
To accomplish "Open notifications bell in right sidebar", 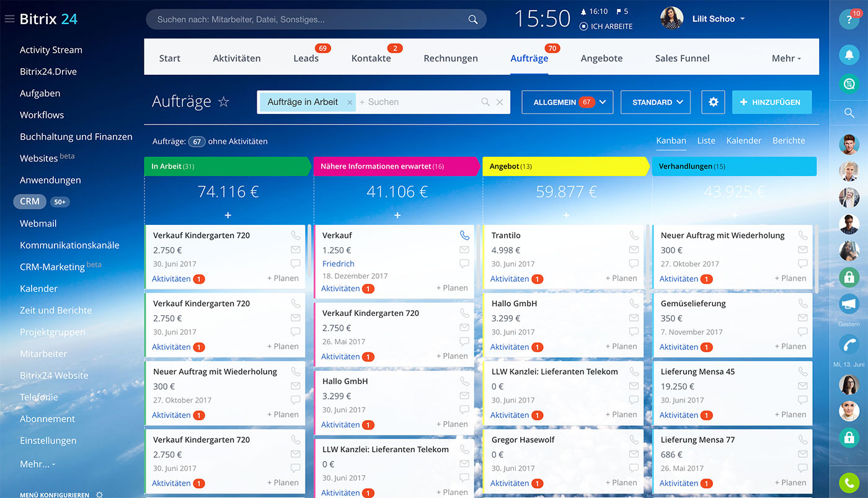I will click(x=849, y=55).
